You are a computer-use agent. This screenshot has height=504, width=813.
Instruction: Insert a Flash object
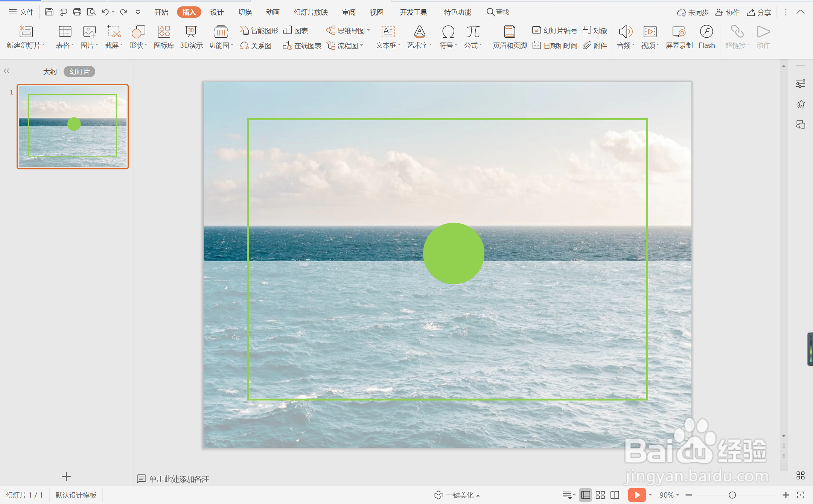point(706,32)
